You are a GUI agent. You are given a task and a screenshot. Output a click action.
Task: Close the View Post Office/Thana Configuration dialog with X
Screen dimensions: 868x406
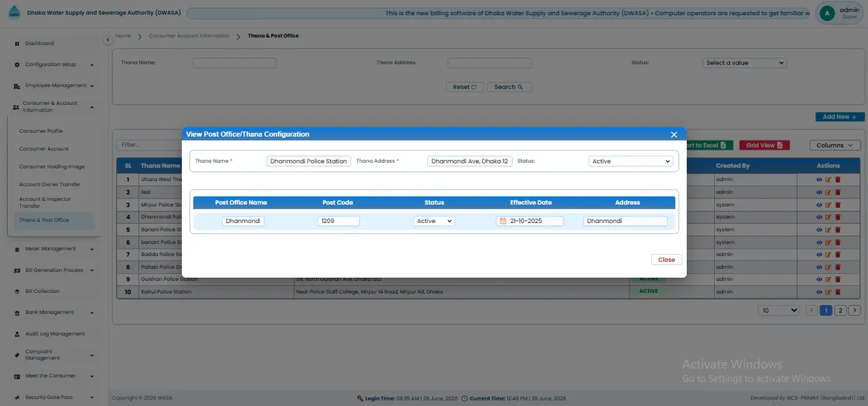[673, 135]
